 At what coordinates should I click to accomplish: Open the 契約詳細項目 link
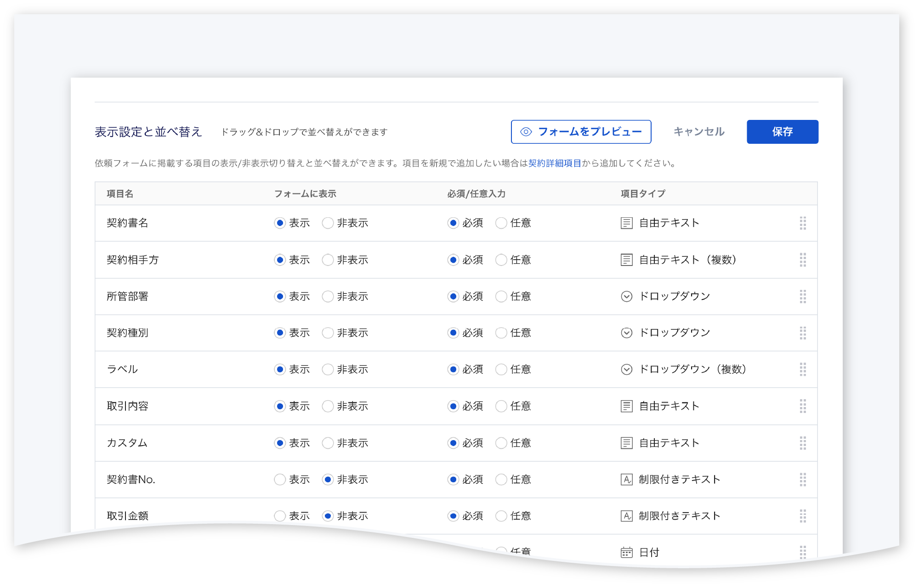555,163
